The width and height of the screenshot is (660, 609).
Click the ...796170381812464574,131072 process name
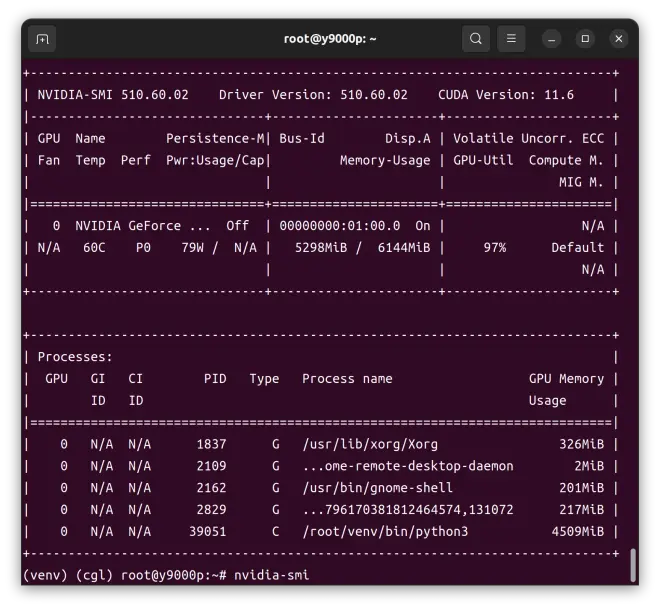pos(408,510)
